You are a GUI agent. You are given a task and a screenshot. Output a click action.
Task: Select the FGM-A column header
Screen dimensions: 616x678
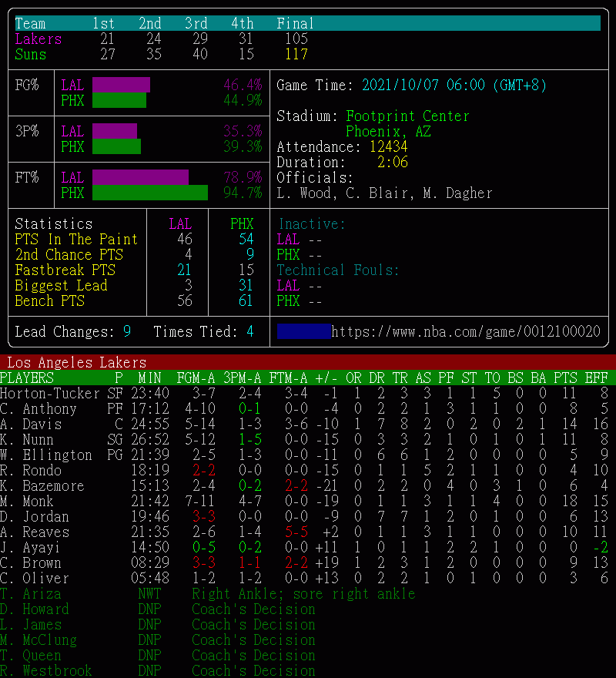196,378
